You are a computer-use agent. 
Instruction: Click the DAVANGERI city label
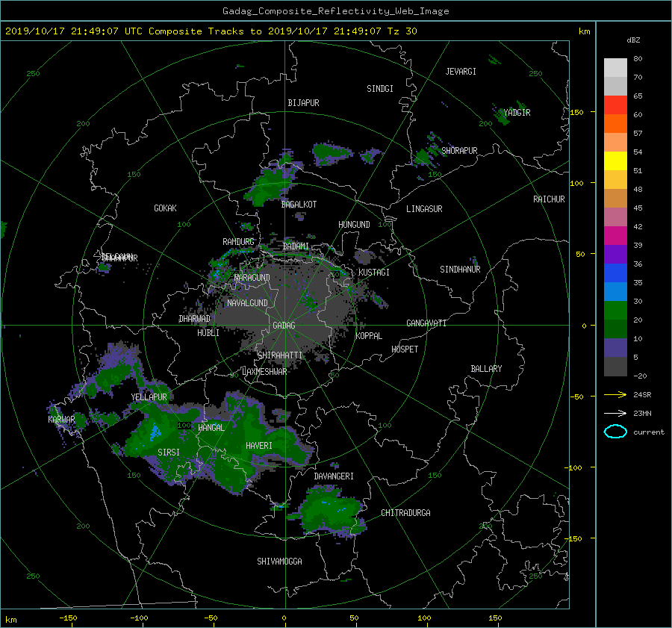click(334, 476)
